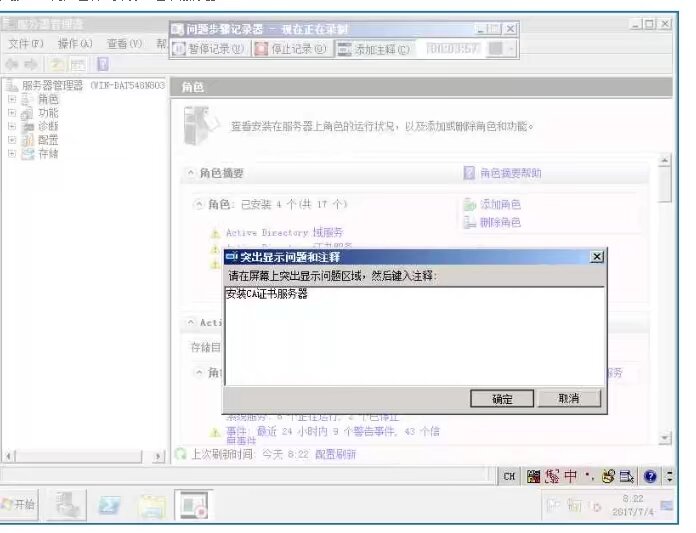This screenshot has width=696, height=533.
Task: Click 取消 in the annotation dialog
Action: click(x=569, y=398)
